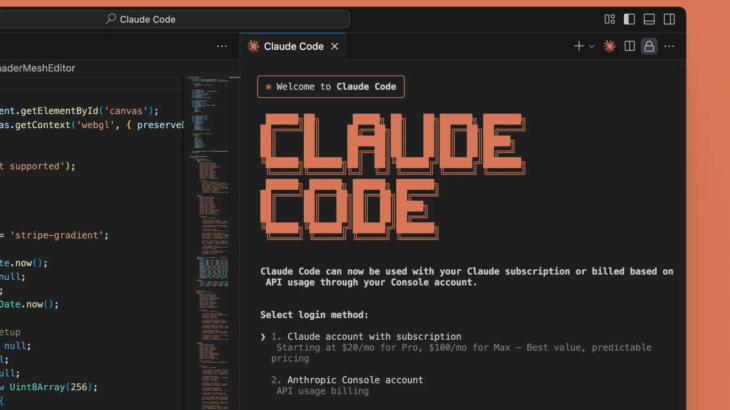
Task: Click the Welcome to Claude Code banner
Action: click(331, 87)
